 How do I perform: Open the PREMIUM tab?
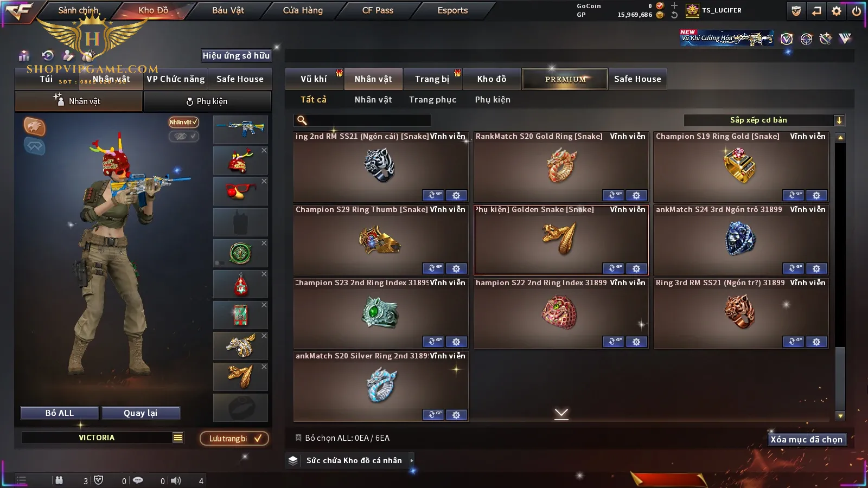pyautogui.click(x=565, y=79)
